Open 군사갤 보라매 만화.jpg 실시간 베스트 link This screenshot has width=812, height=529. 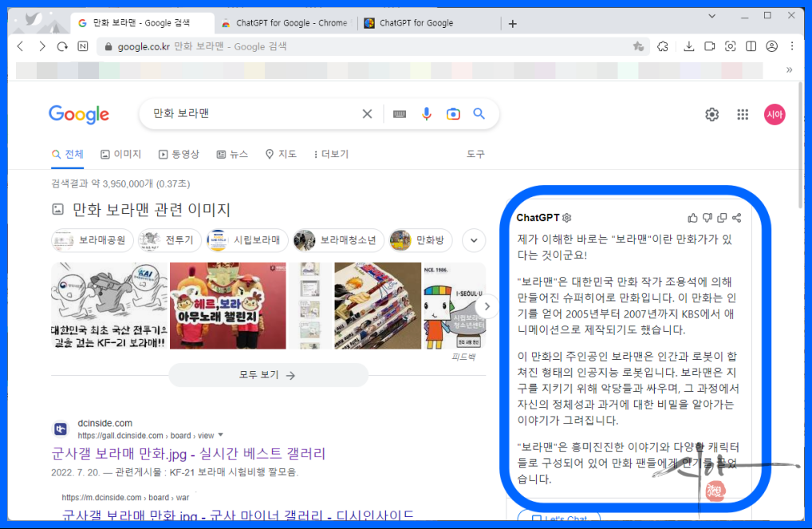click(188, 454)
